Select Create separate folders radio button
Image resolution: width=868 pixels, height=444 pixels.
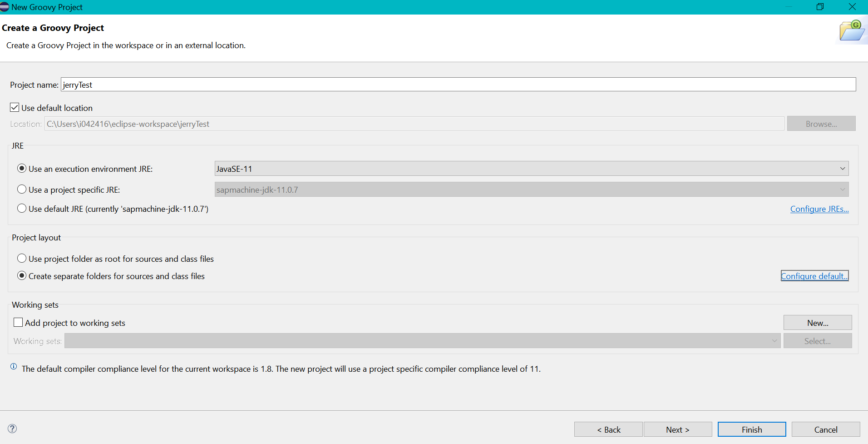coord(22,276)
